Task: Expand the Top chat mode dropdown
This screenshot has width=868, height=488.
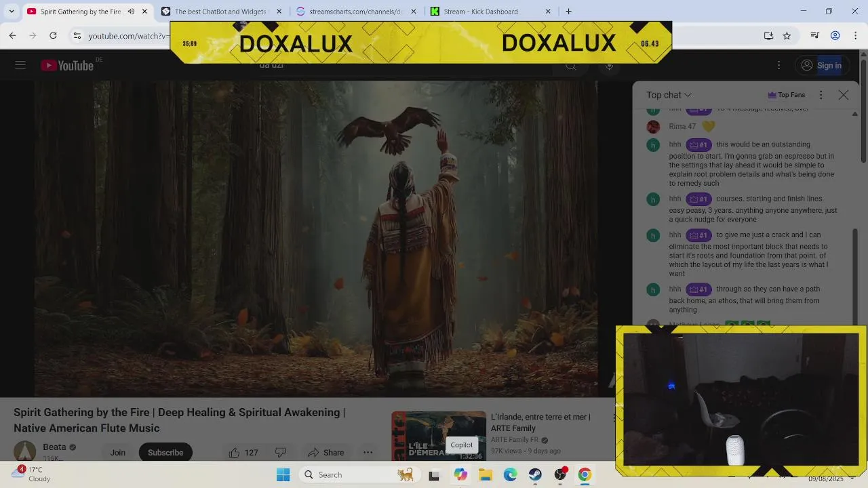Action: [669, 95]
